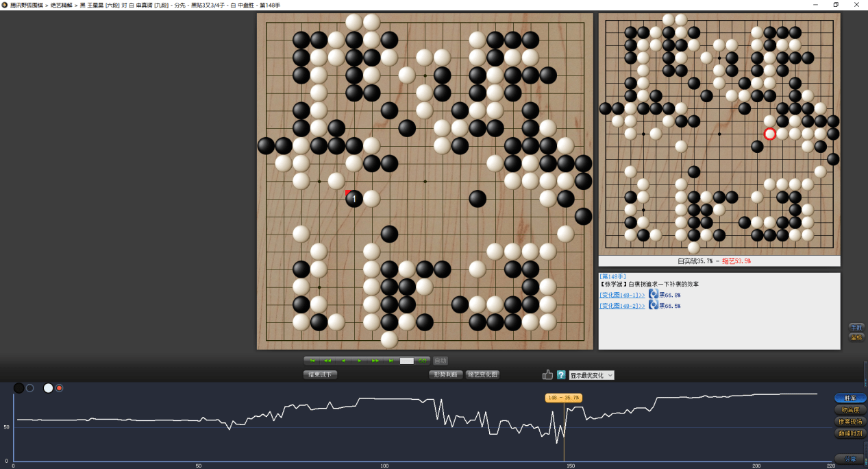Click the green GO button
The image size is (868, 469).
click(x=423, y=361)
